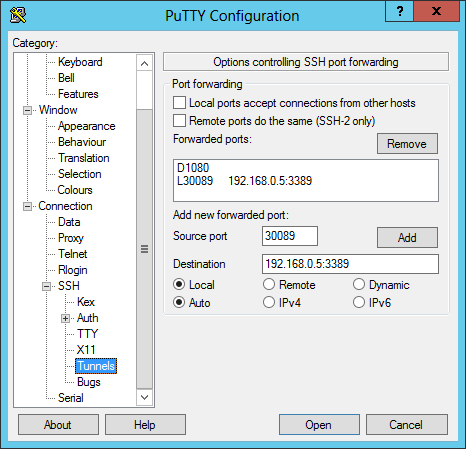Open the Bugs category
Image resolution: width=466 pixels, height=449 pixels.
coord(88,382)
